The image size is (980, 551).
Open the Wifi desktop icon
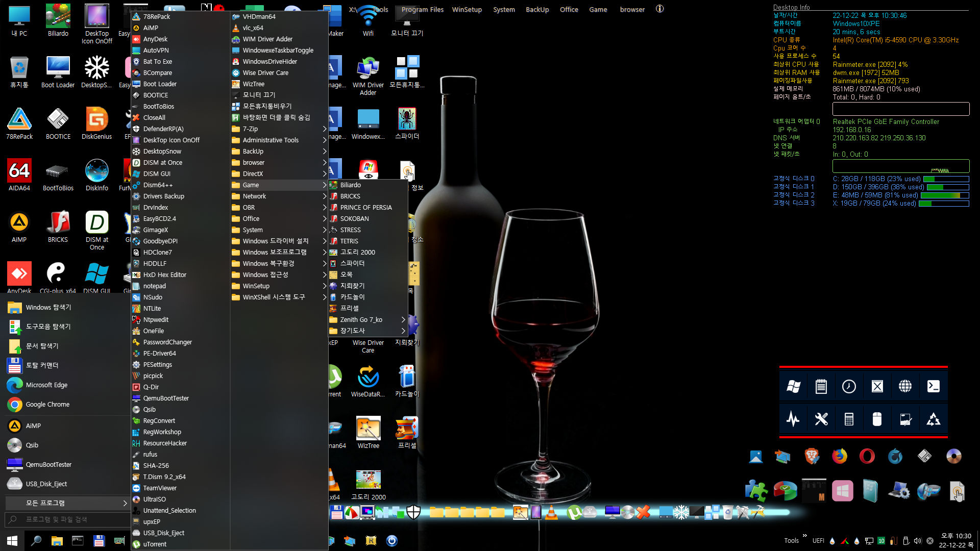point(368,20)
